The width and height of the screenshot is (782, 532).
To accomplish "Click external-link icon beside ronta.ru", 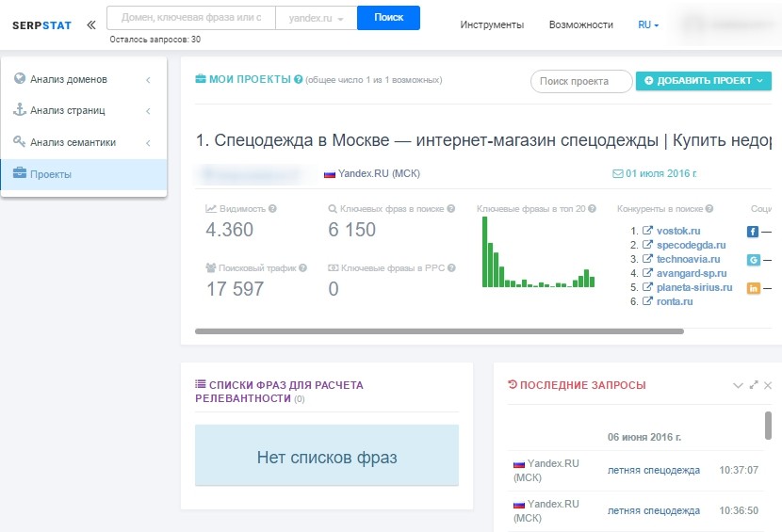I will pyautogui.click(x=647, y=301).
